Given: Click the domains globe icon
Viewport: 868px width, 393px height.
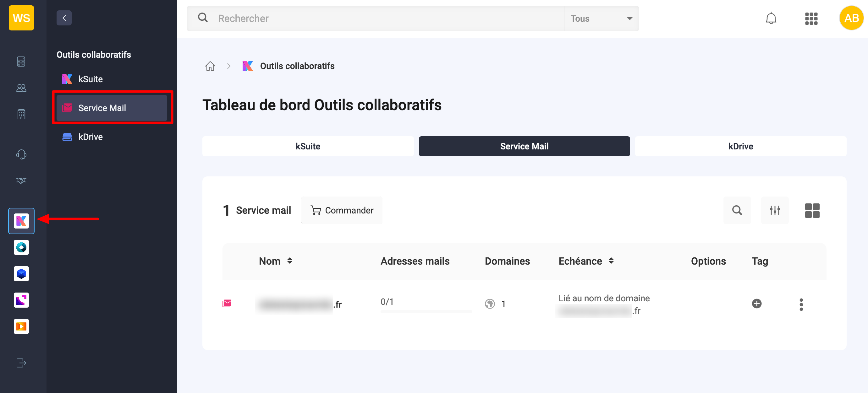Looking at the screenshot, I should (490, 304).
